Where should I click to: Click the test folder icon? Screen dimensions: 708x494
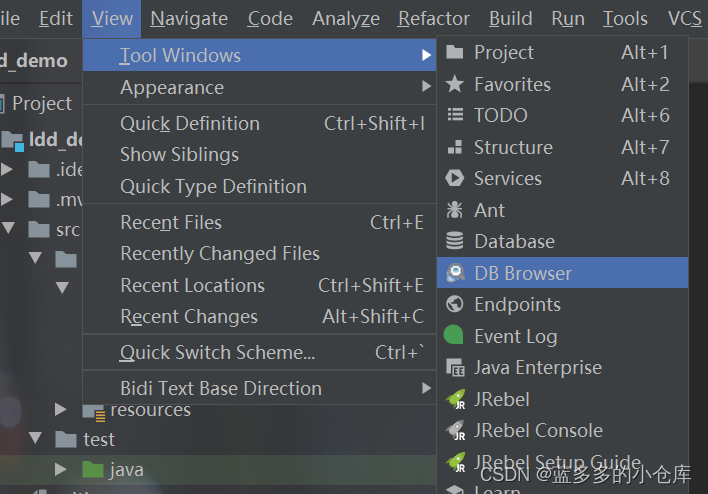66,439
